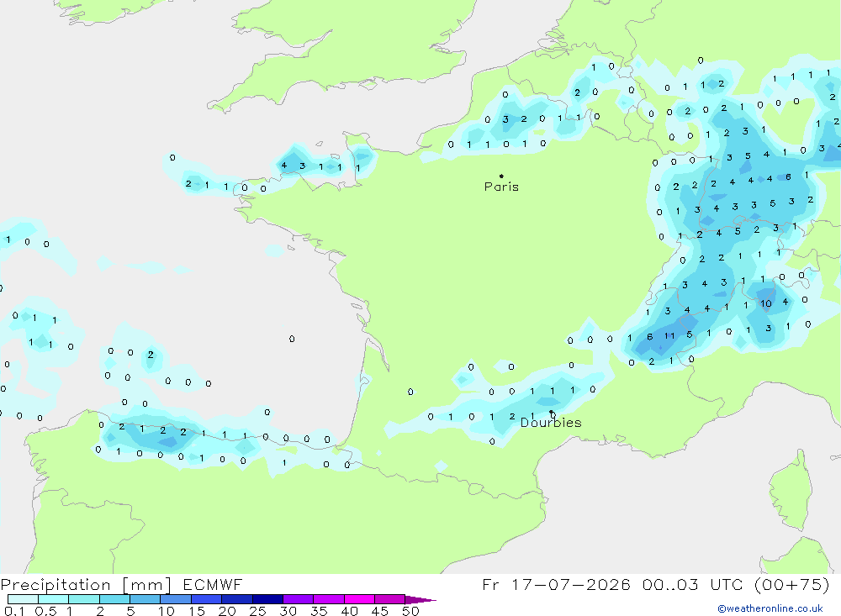Pick the 0.5–1 mm legend swatch
The height and width of the screenshot is (616, 841).
54,599
